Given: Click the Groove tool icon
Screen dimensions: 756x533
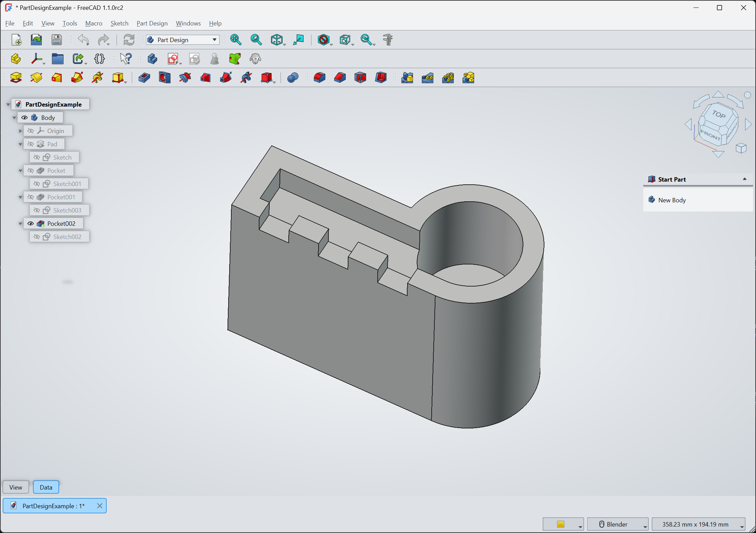Looking at the screenshot, I should pyautogui.click(x=185, y=78).
